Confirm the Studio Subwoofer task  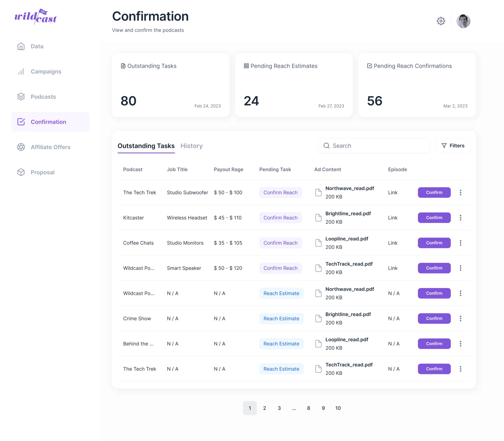tap(434, 192)
